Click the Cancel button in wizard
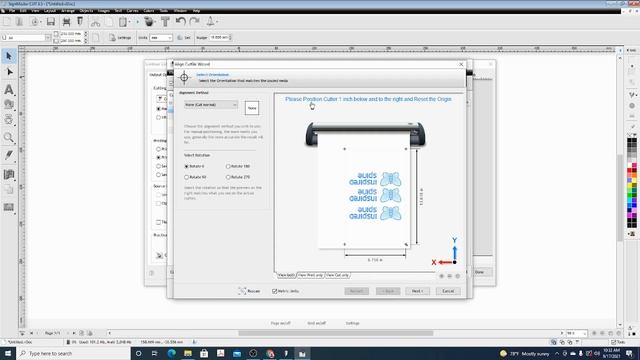 448,291
